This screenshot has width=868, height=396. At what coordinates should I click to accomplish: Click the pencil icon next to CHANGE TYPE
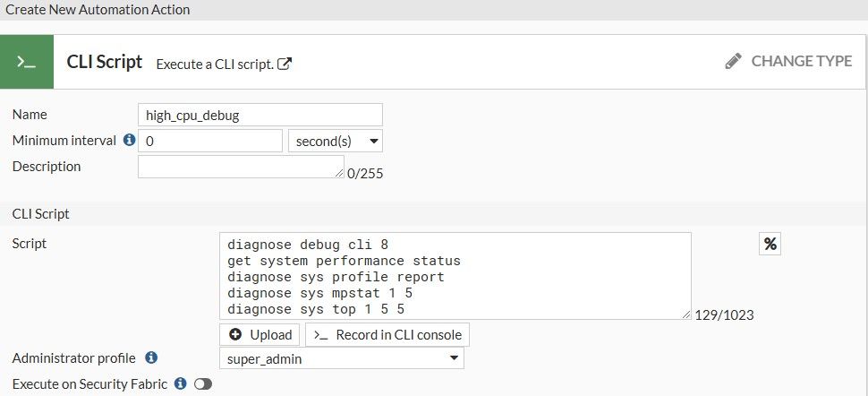click(734, 61)
